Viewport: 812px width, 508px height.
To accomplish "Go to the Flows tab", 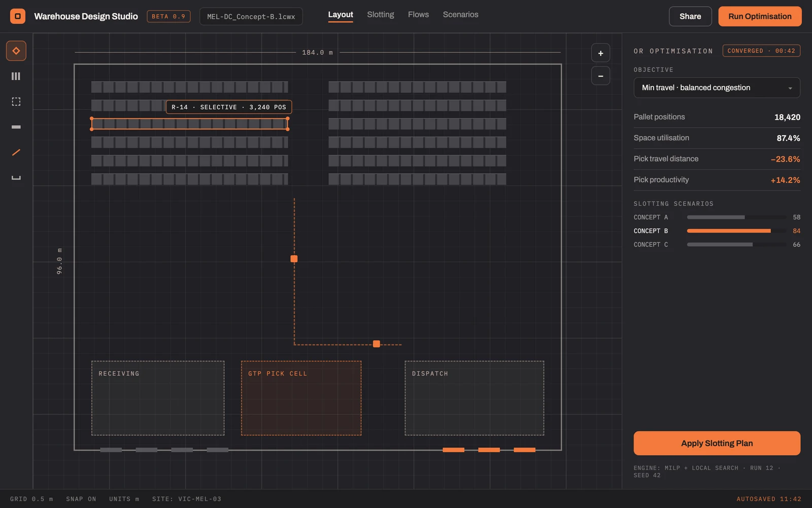I will point(418,15).
